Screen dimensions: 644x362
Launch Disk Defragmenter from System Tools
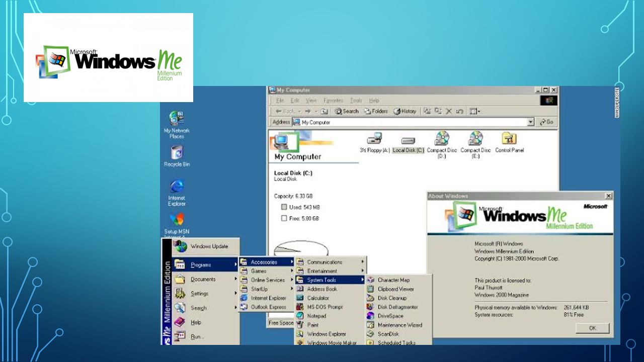point(398,307)
